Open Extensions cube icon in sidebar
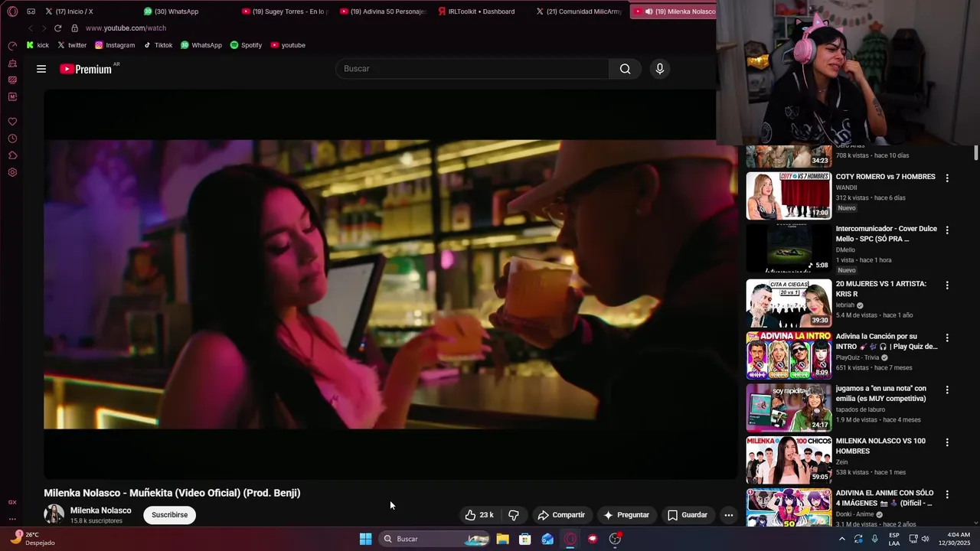The width and height of the screenshot is (980, 551). [x=12, y=155]
